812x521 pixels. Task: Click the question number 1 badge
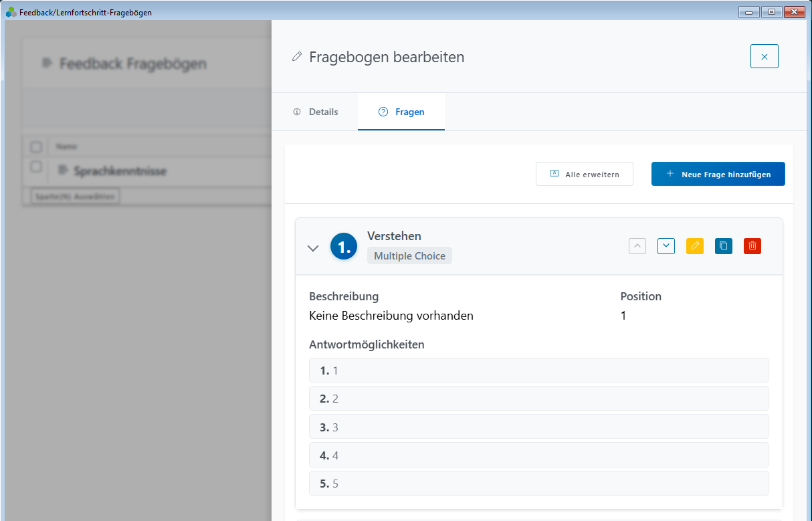click(344, 247)
